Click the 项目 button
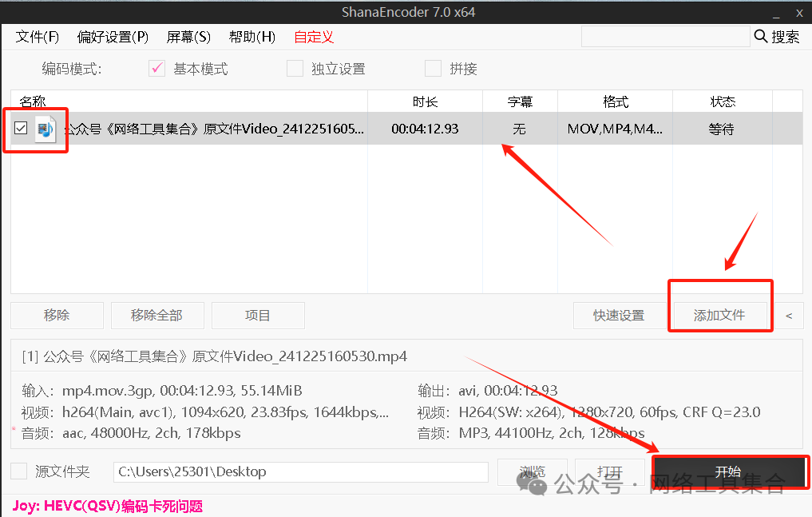Image resolution: width=812 pixels, height=517 pixels. point(258,316)
